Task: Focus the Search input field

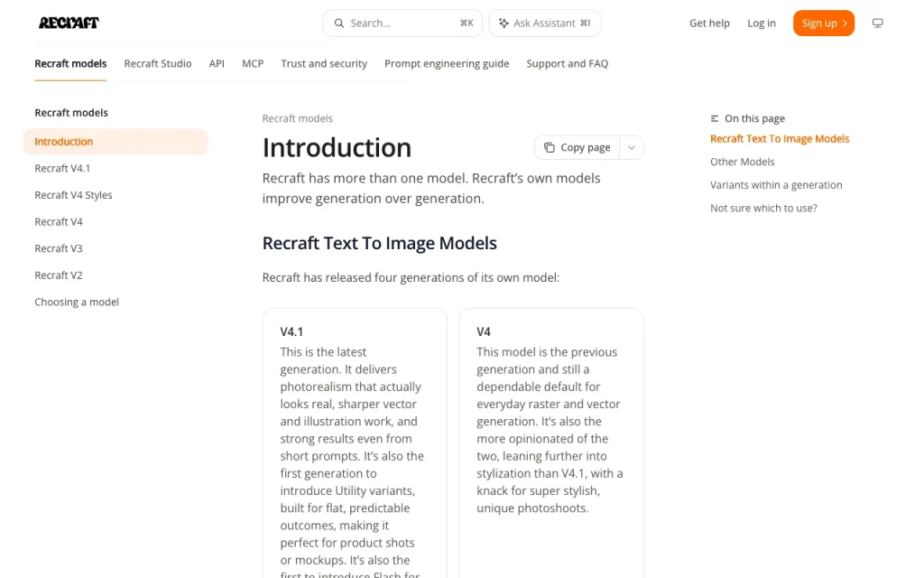Action: tap(402, 23)
